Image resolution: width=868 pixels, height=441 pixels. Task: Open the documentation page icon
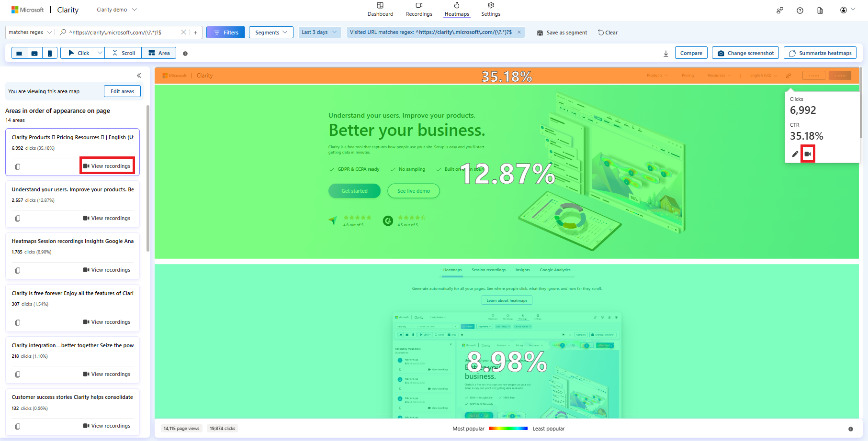click(820, 10)
